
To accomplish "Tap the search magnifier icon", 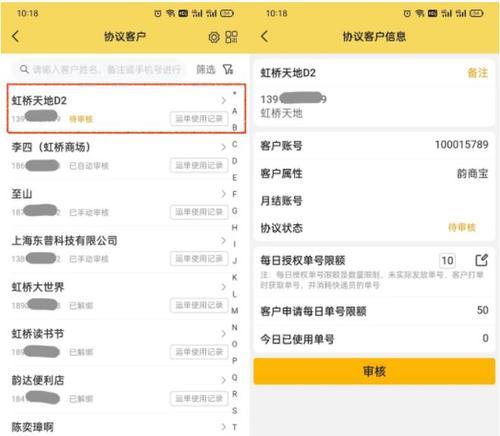I will tap(24, 69).
